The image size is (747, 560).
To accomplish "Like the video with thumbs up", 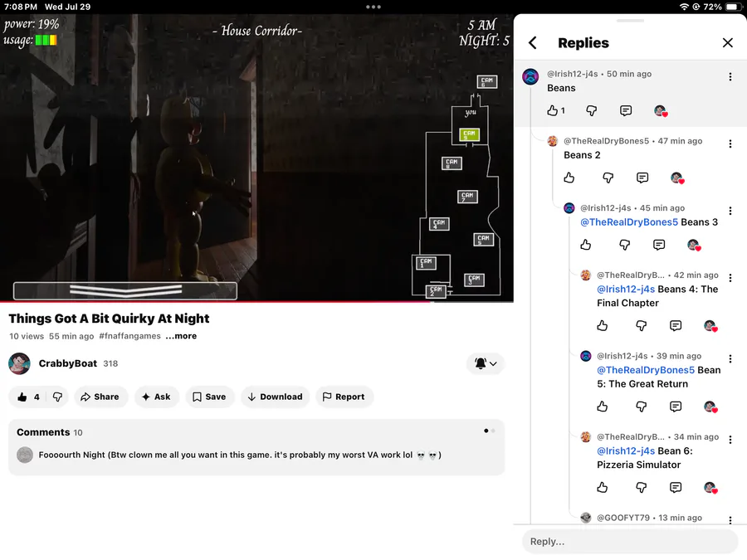I will pos(28,397).
